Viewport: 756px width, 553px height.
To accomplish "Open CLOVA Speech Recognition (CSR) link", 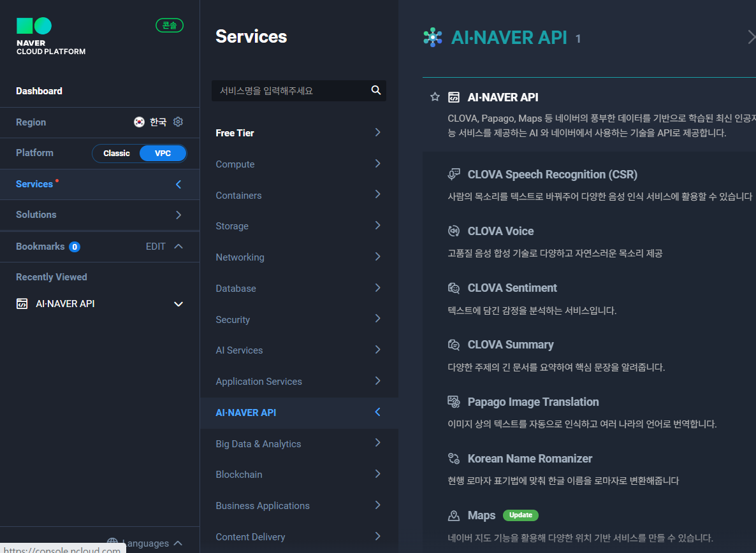I will (x=552, y=175).
